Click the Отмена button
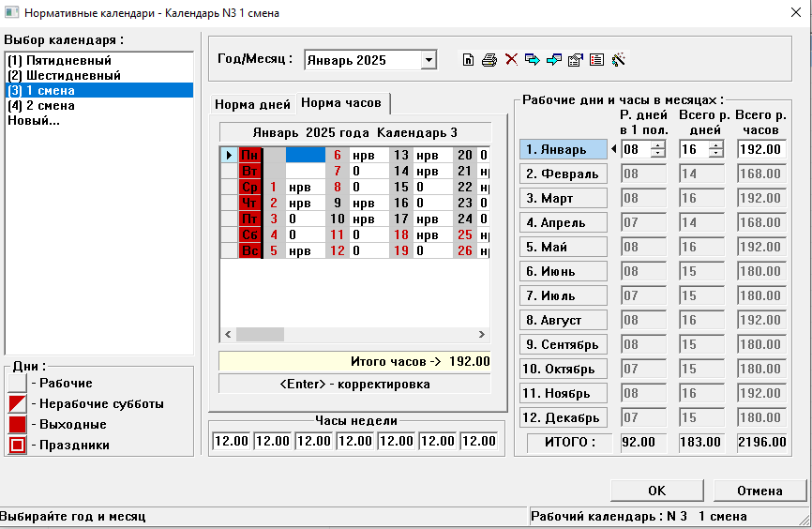Image resolution: width=812 pixels, height=529 pixels. (759, 491)
